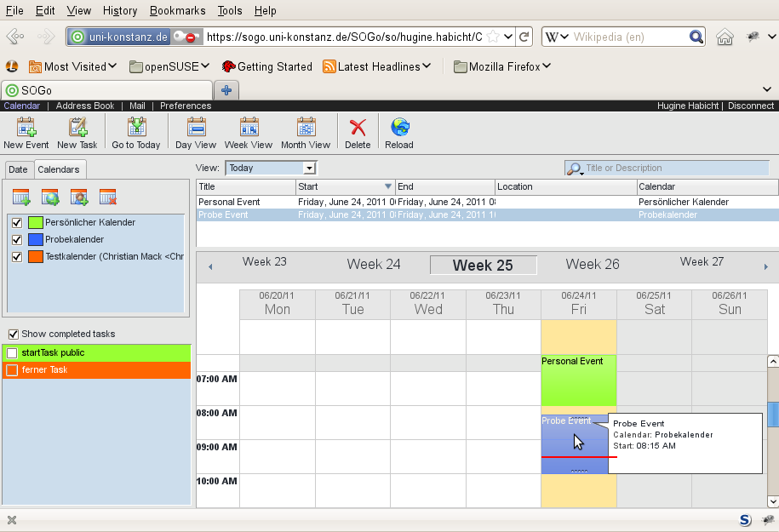
Task: Click the previous weeks arrow
Action: [210, 266]
